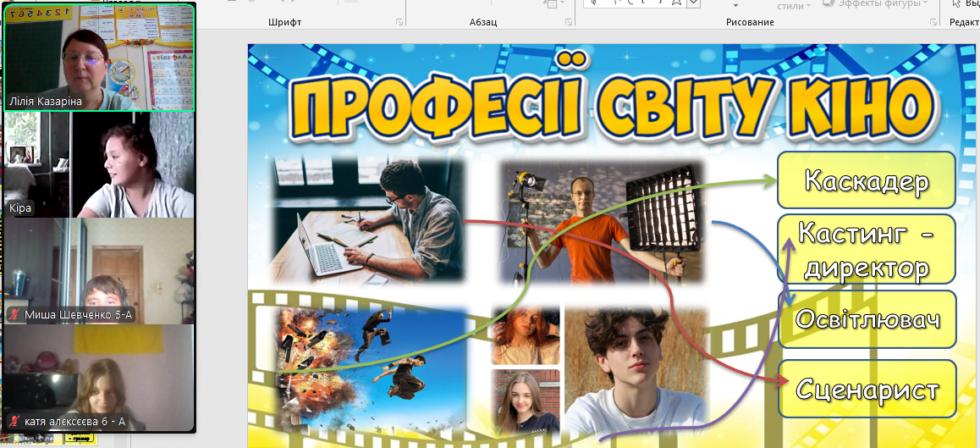This screenshot has width=980, height=448.
Task: Open the стили dropdown in Рисование group
Action: tap(794, 5)
